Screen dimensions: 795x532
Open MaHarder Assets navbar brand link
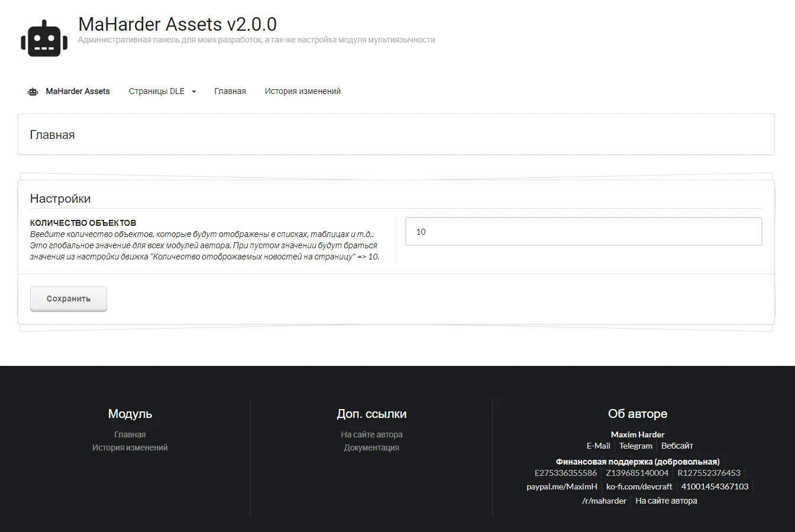click(77, 92)
